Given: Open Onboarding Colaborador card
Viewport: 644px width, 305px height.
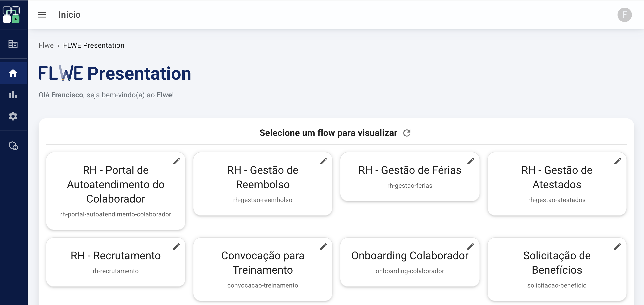Looking at the screenshot, I should click(410, 262).
